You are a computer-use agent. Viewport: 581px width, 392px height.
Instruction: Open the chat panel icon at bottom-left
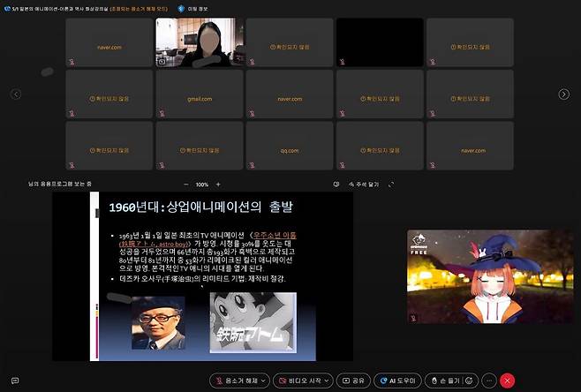click(15, 381)
